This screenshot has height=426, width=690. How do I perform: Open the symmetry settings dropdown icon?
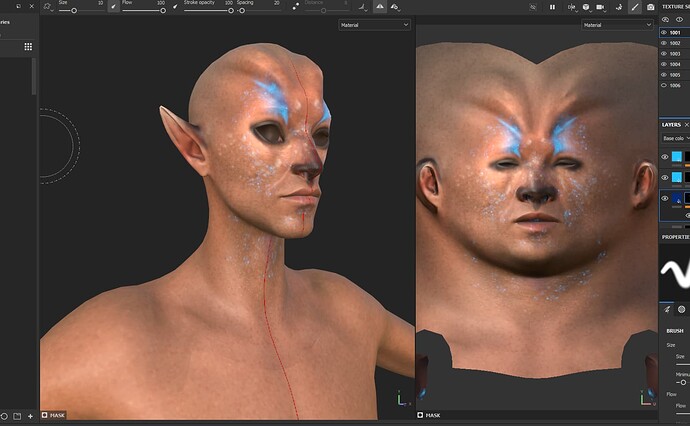pyautogui.click(x=395, y=7)
